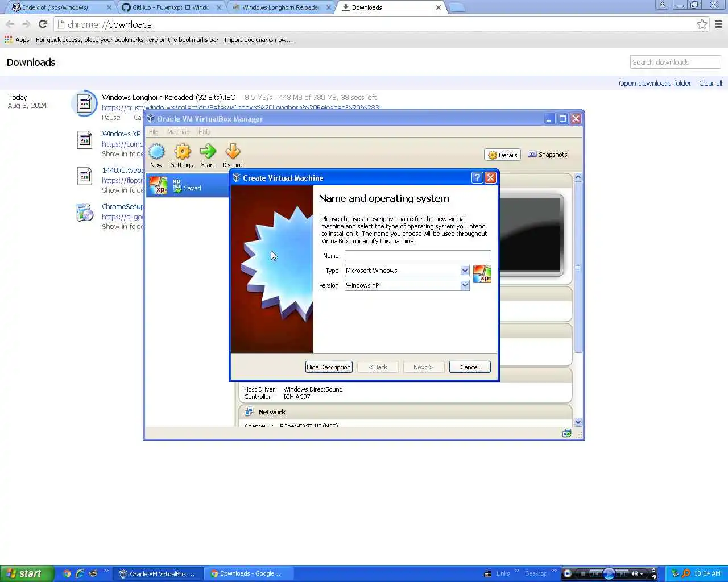Viewport: 728px width, 582px height.
Task: Click the question mark help button in dialog
Action: [477, 177]
